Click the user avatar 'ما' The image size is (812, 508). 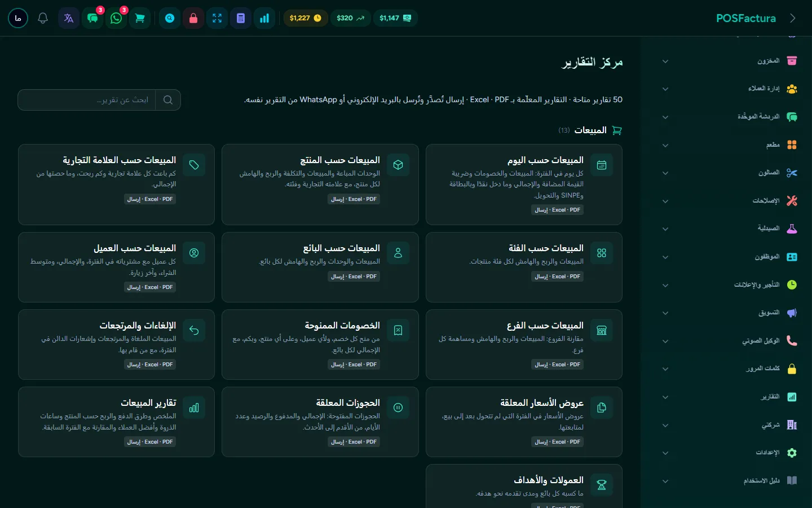[18, 18]
